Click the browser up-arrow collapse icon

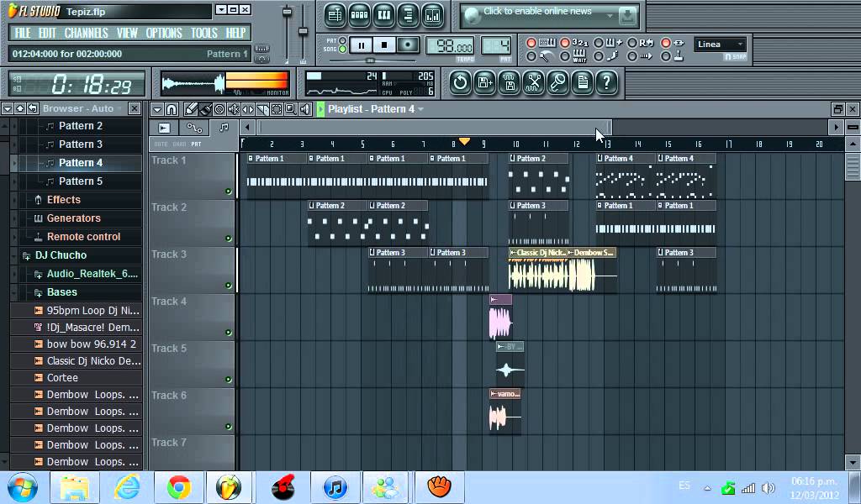(20, 108)
